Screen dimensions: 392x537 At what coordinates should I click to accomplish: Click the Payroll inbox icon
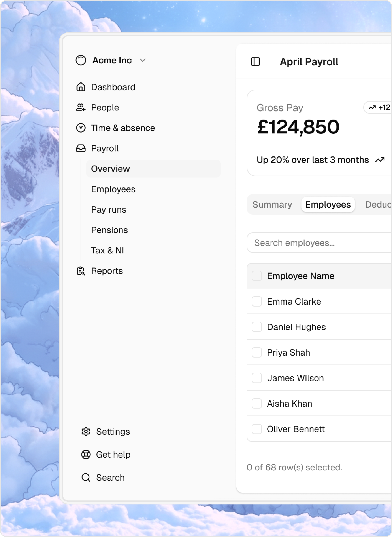[81, 149]
